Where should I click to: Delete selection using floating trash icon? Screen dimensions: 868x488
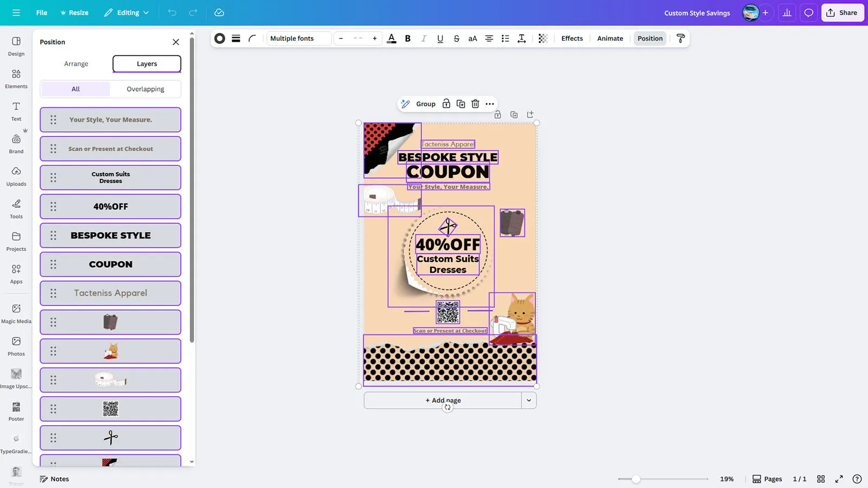point(475,104)
